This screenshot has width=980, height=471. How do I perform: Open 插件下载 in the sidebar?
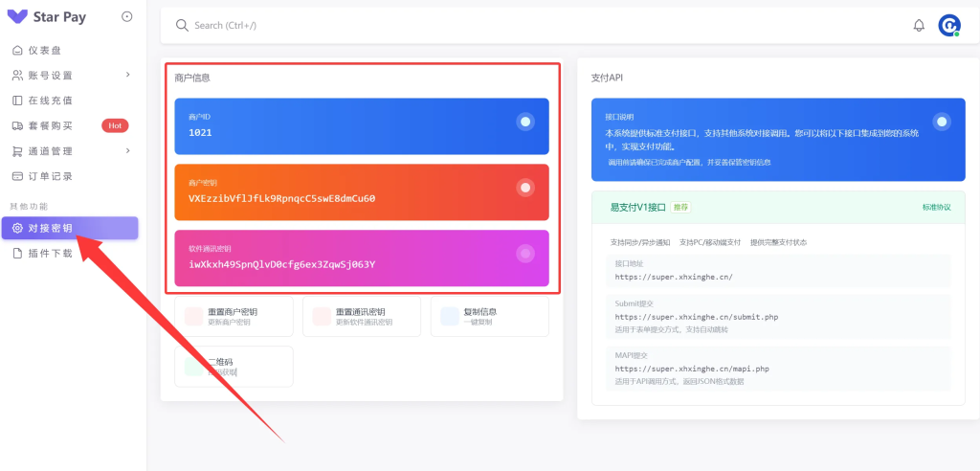[50, 254]
